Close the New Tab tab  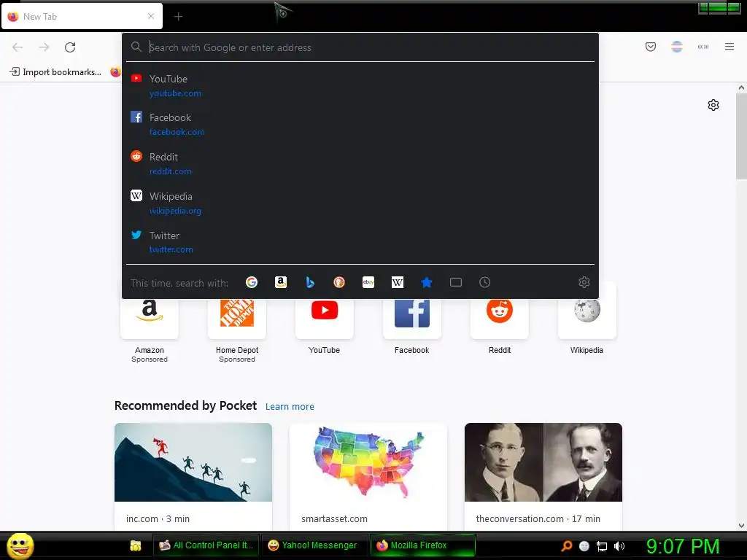151,16
